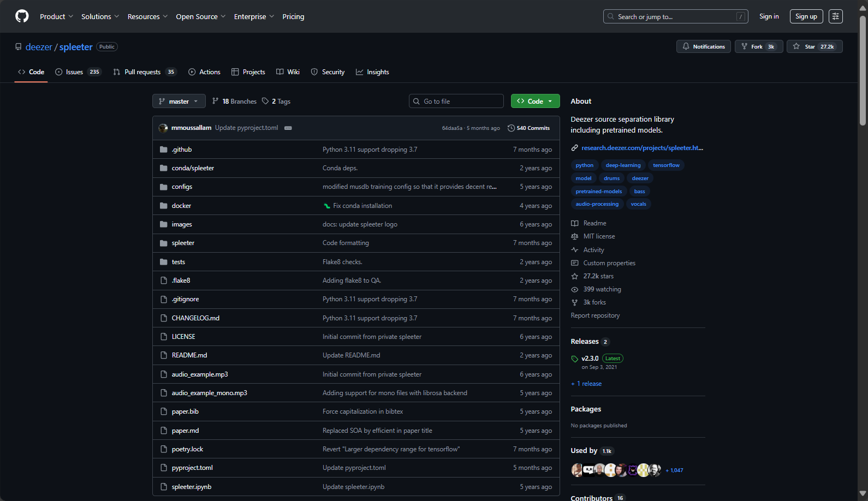Click the .gitignore file icon
The height and width of the screenshot is (501, 868).
click(x=163, y=299)
